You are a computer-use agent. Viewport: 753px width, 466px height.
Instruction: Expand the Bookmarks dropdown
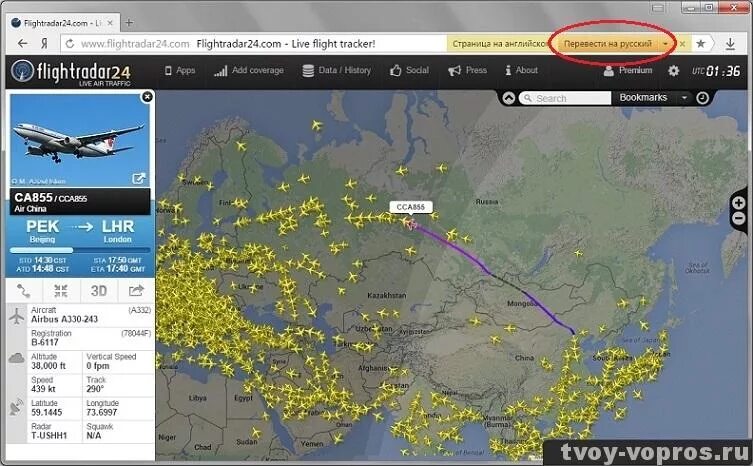tap(684, 98)
